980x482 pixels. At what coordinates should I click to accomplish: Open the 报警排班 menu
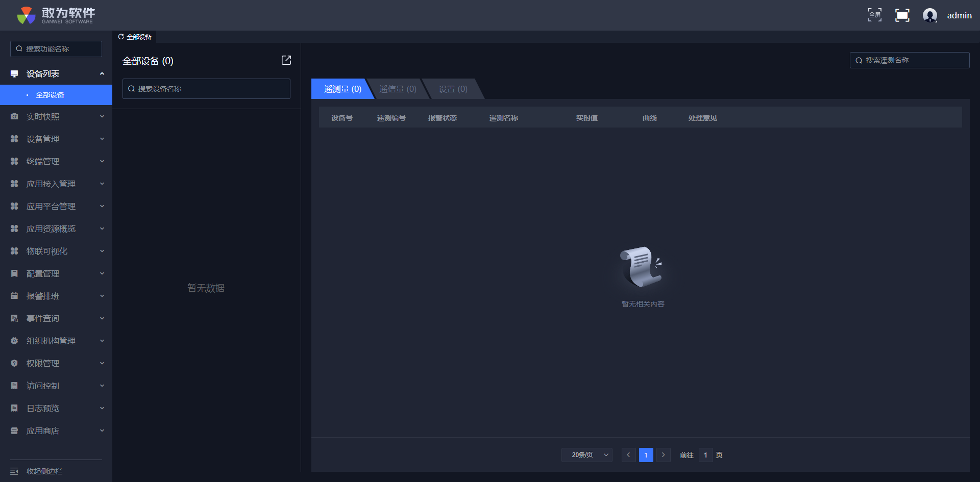click(x=56, y=296)
